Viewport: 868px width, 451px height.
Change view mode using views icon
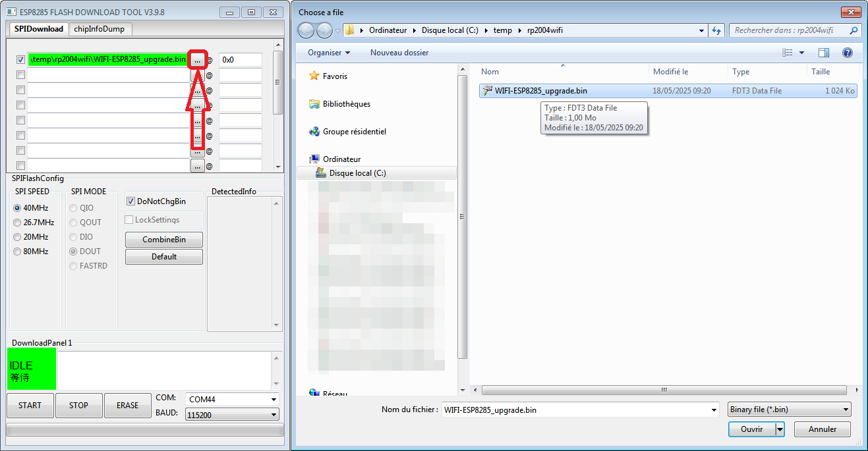[788, 53]
